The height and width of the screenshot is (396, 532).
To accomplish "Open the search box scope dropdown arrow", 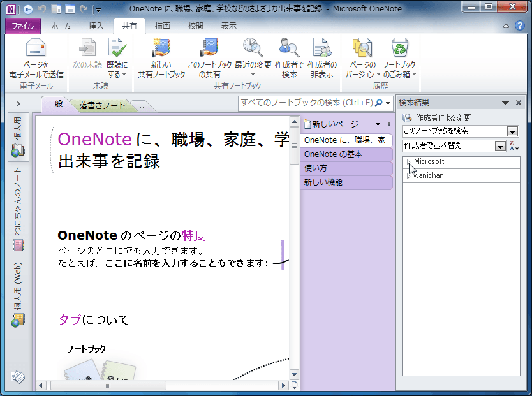I will pyautogui.click(x=388, y=103).
